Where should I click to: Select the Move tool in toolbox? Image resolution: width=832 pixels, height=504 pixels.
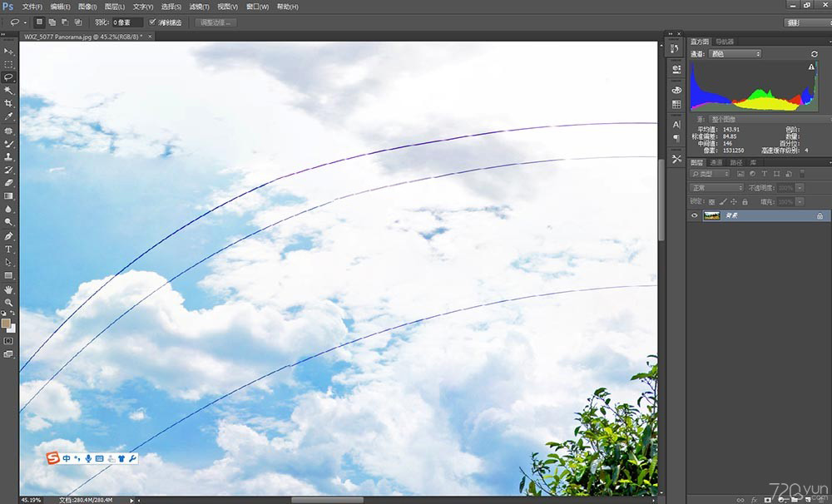pos(9,51)
